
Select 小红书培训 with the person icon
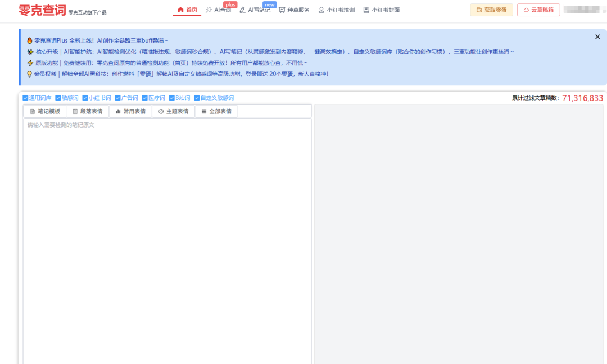click(320, 10)
